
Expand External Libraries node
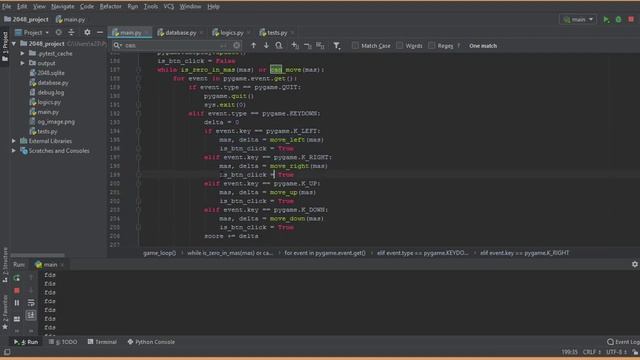(x=14, y=141)
